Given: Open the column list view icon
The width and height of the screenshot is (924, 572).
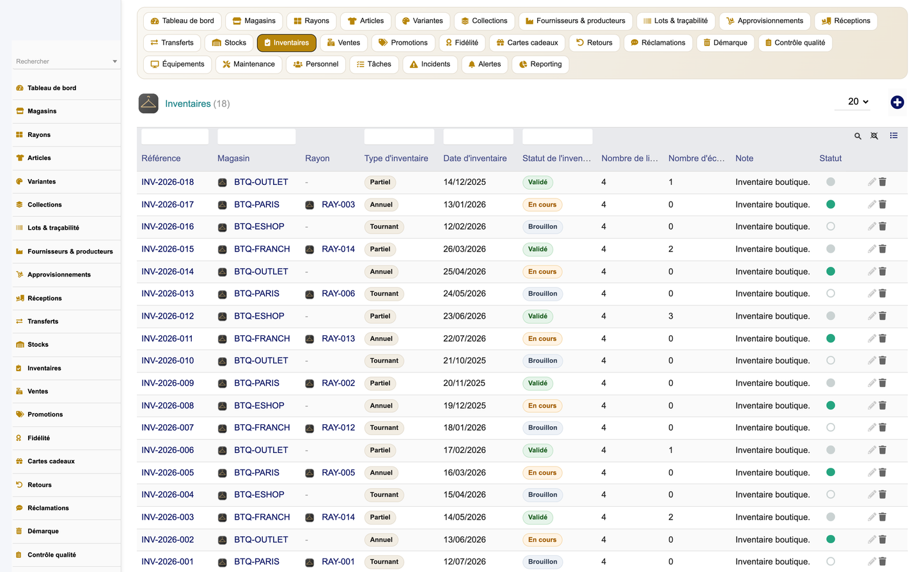Looking at the screenshot, I should click(893, 136).
